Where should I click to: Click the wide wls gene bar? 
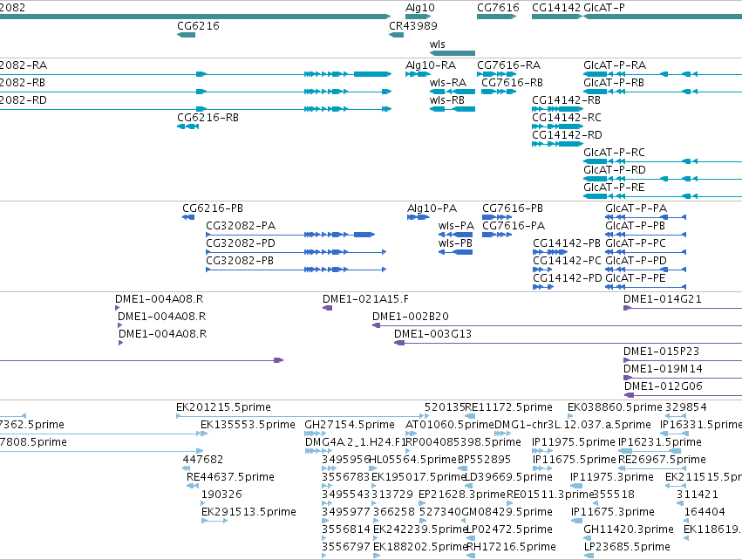pyautogui.click(x=453, y=53)
